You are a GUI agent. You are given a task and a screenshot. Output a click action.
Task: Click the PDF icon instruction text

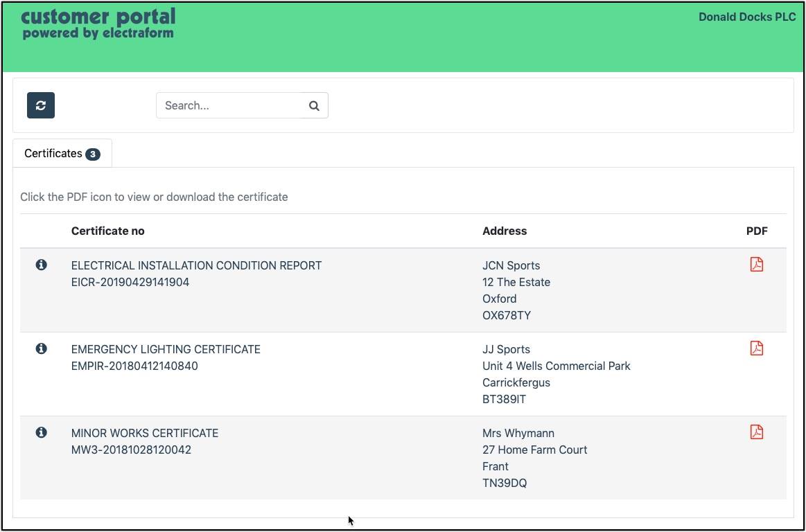155,197
